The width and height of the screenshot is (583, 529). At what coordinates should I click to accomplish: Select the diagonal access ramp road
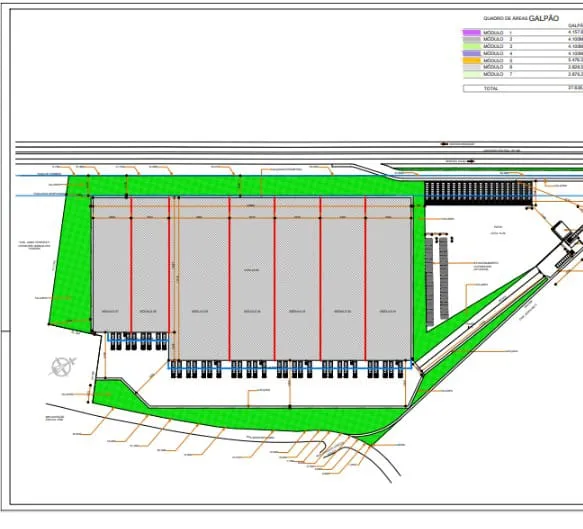(480, 323)
